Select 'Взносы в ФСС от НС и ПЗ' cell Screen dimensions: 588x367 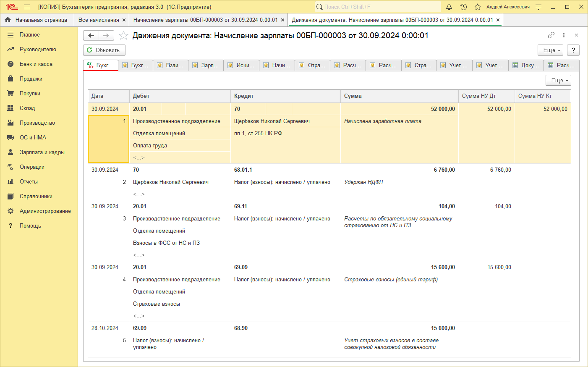click(180, 243)
